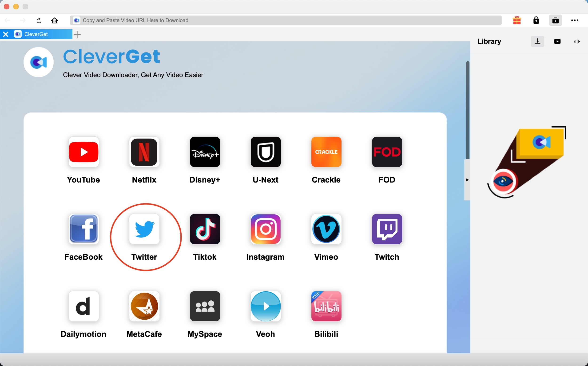Click the video URL input field

coord(286,20)
